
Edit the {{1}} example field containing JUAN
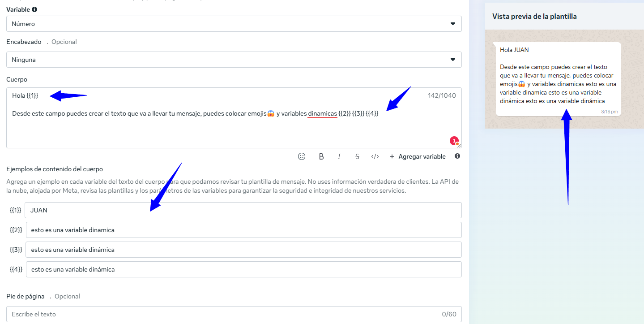(243, 210)
